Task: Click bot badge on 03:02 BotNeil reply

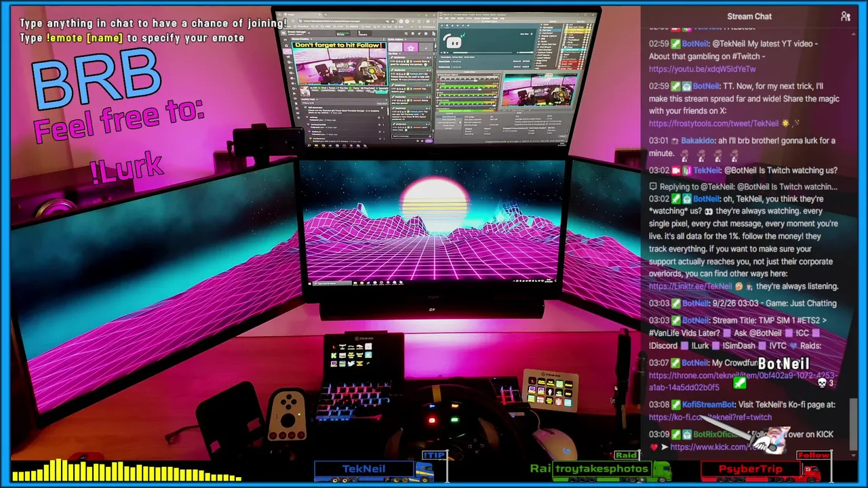Action: pos(686,199)
